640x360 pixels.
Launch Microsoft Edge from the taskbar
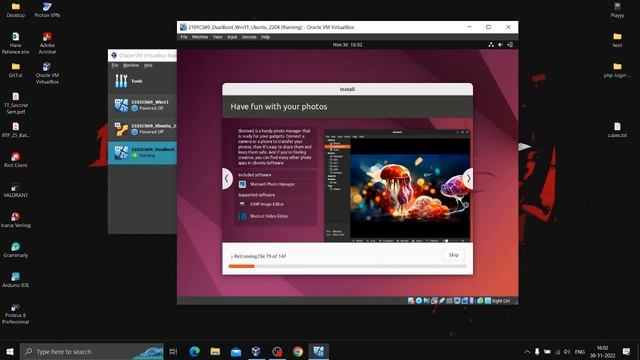[194, 351]
